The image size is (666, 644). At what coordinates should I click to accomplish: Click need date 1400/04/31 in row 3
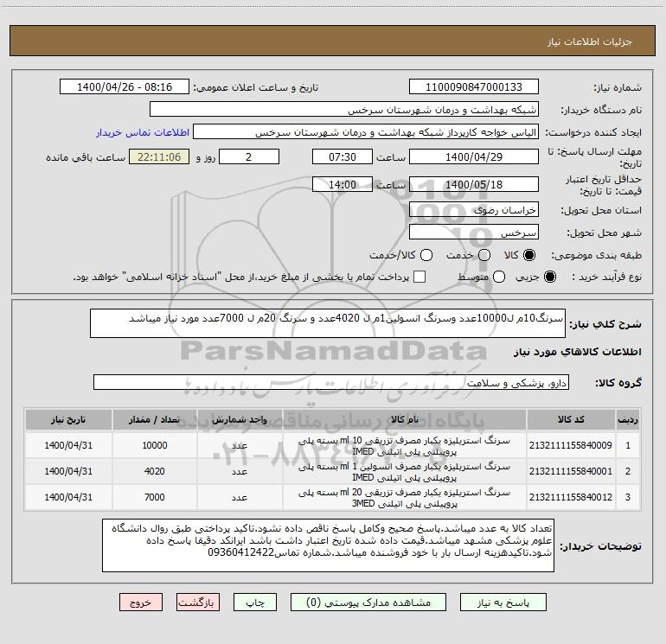pos(68,497)
